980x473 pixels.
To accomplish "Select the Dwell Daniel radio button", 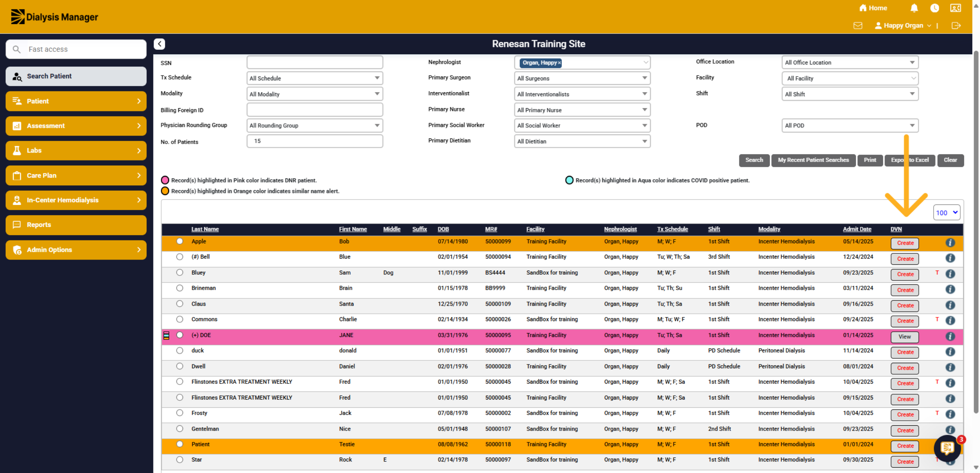I will 180,366.
